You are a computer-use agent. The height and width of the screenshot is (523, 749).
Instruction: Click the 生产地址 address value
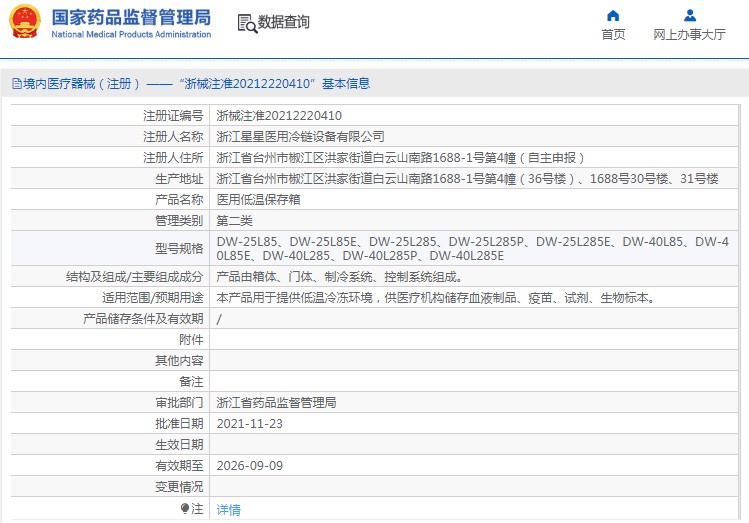468,179
